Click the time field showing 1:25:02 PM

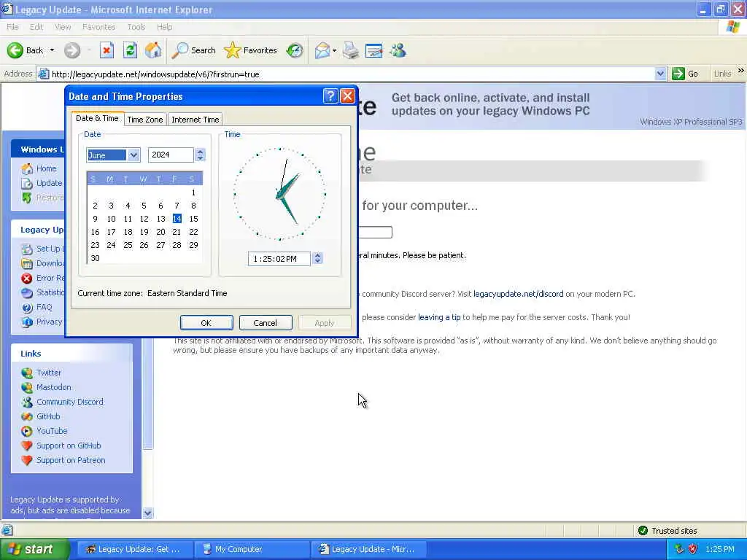pyautogui.click(x=279, y=259)
